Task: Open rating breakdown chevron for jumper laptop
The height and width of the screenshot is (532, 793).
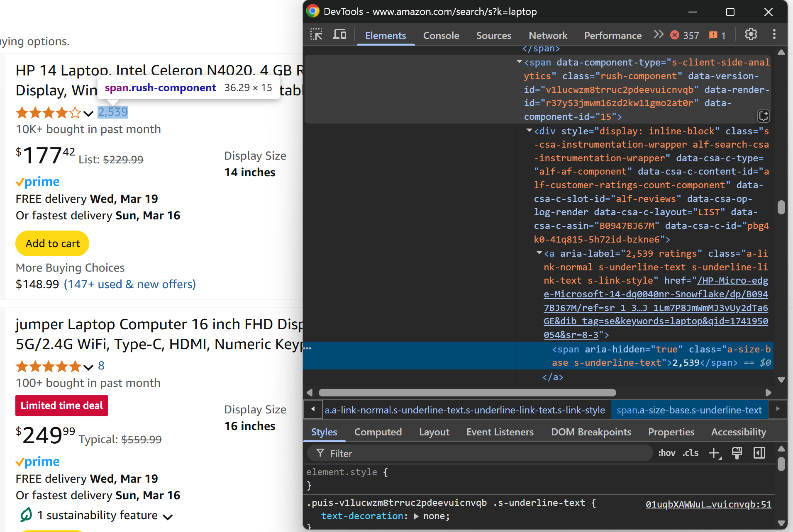Action: point(88,367)
